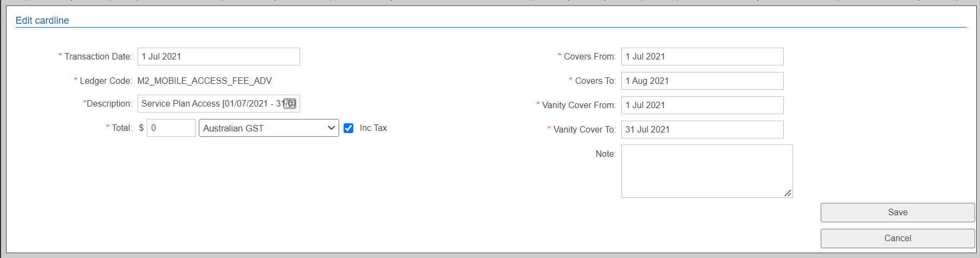Focus the Transaction Date field
This screenshot has height=258, width=980.
click(x=218, y=57)
